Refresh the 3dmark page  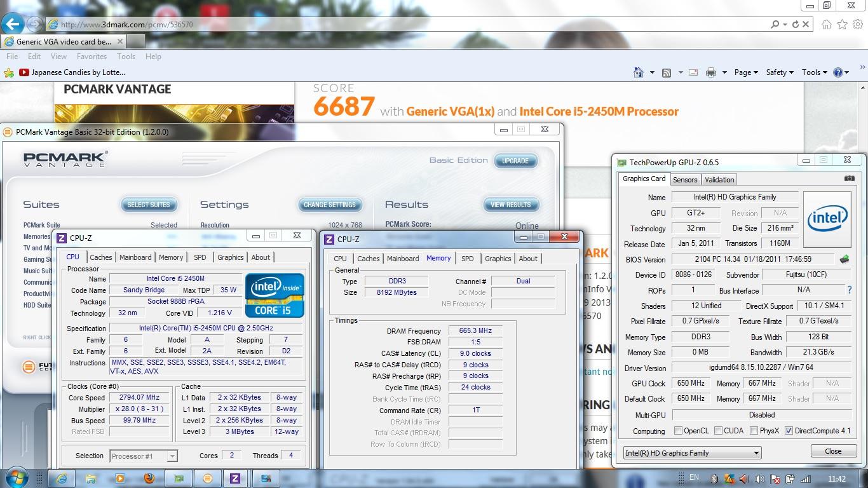coord(795,24)
